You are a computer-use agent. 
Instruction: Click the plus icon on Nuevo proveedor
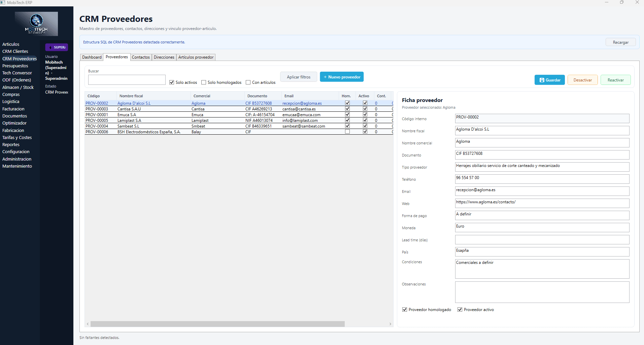325,77
